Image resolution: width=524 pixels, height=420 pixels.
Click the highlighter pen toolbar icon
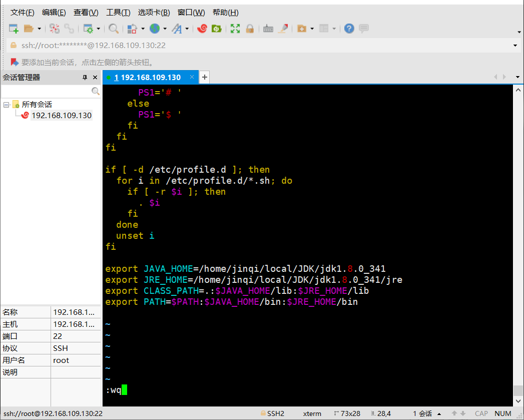[283, 29]
